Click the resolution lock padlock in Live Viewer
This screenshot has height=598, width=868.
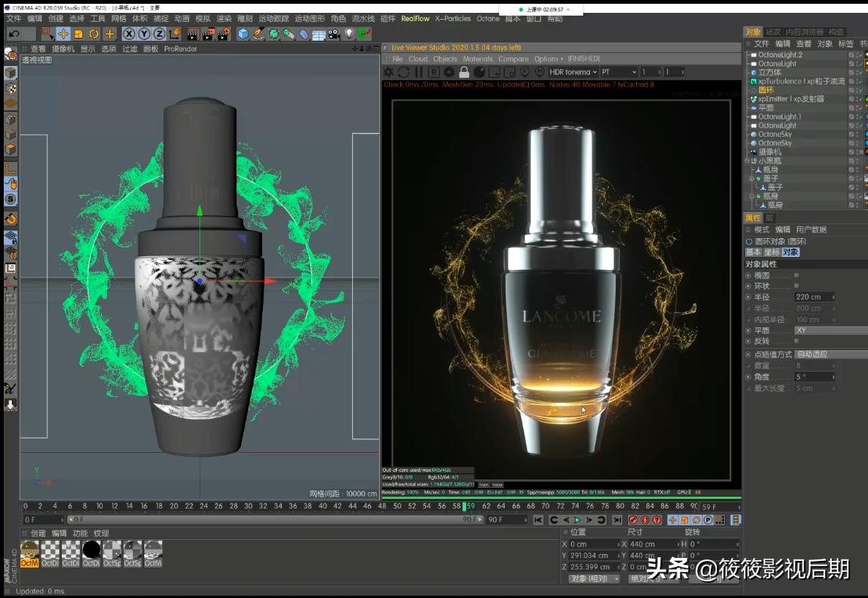pos(464,70)
